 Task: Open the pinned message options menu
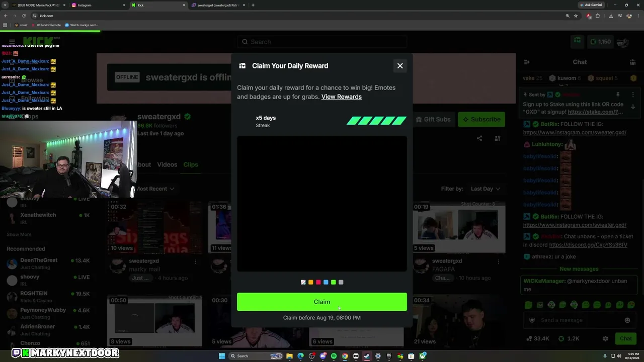[633, 95]
